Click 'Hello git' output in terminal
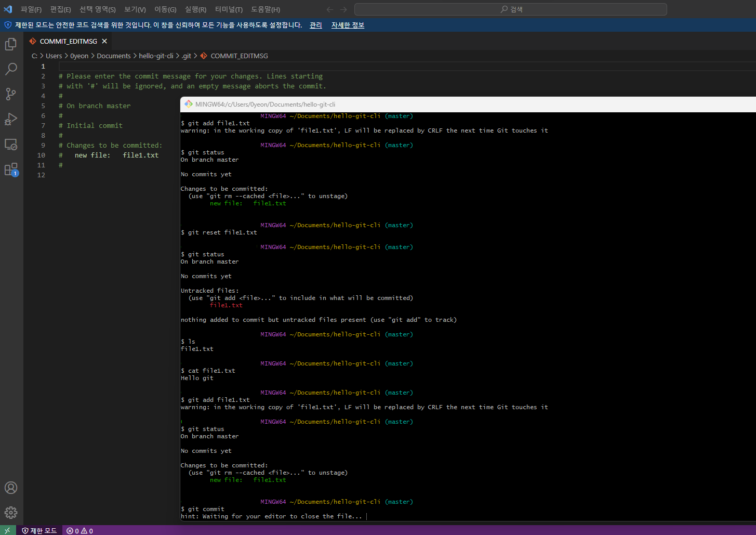This screenshot has width=756, height=535. [197, 378]
